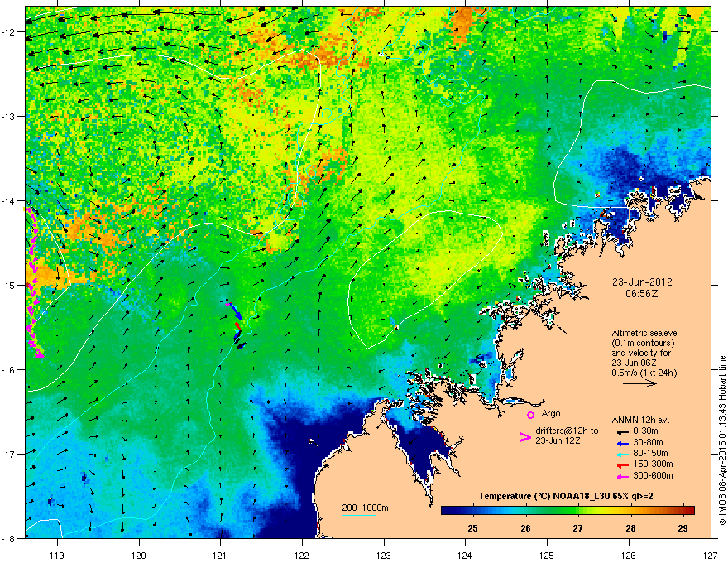728x563 pixels.
Task: Click latitude axis label -18
Action: (9, 538)
